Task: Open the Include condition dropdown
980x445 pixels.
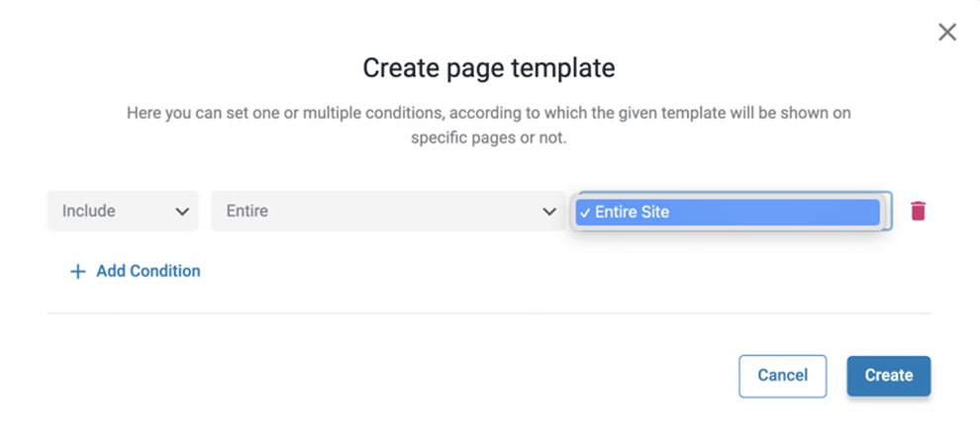Action: tap(123, 211)
